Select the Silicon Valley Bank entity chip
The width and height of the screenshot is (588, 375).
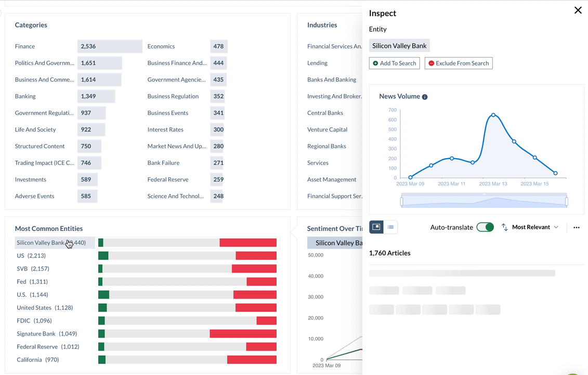click(x=399, y=46)
